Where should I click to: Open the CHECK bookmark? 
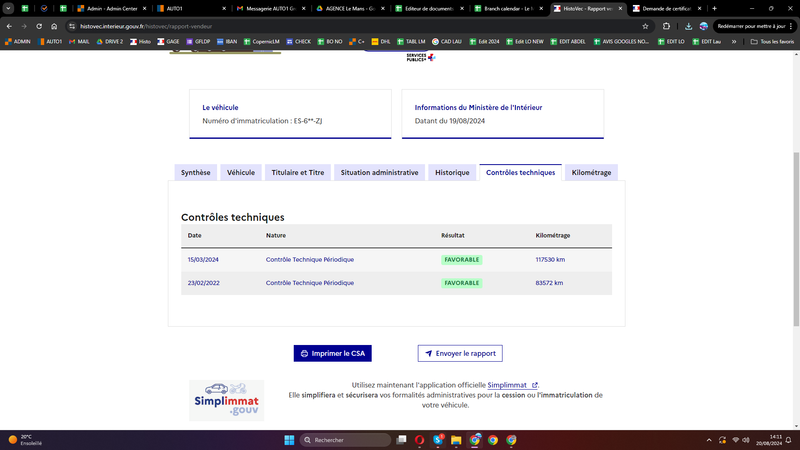(x=298, y=42)
